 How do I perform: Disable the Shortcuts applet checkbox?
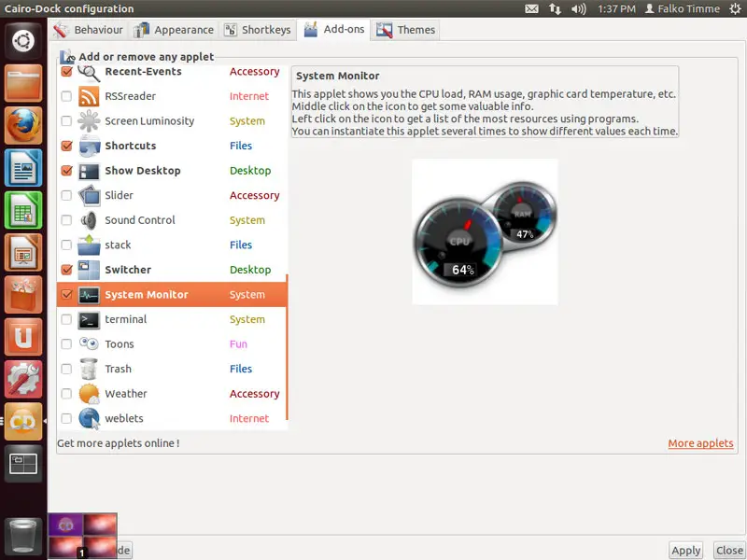66,146
